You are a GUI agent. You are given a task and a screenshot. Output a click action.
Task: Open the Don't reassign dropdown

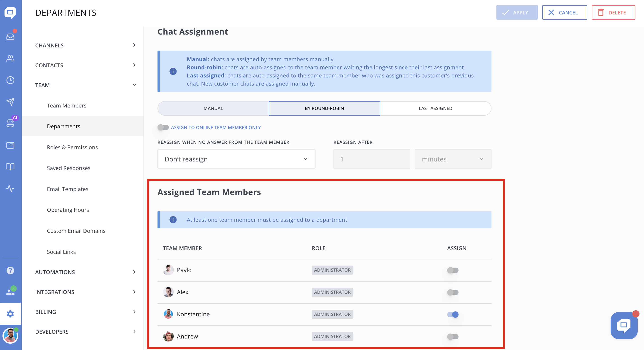(236, 159)
